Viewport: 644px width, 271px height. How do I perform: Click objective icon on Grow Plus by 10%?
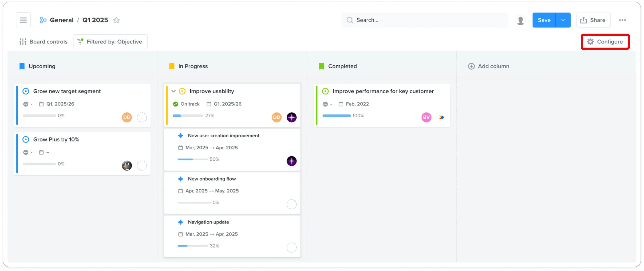[x=26, y=140]
